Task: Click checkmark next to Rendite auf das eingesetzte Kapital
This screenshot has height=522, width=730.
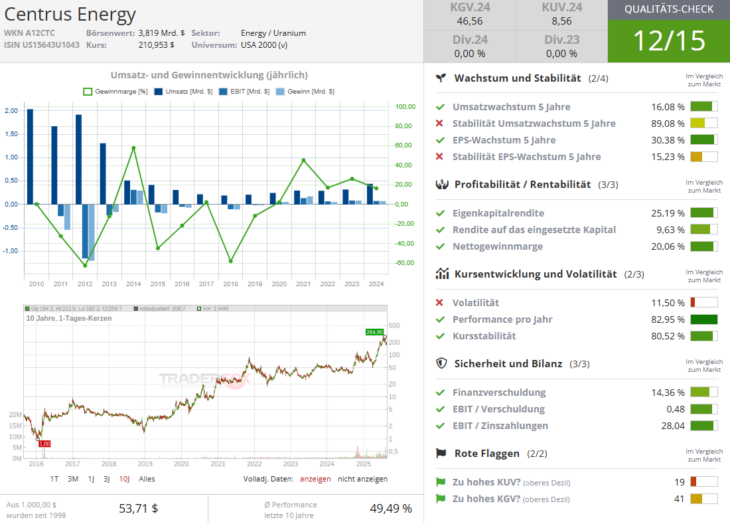Action: click(x=440, y=230)
